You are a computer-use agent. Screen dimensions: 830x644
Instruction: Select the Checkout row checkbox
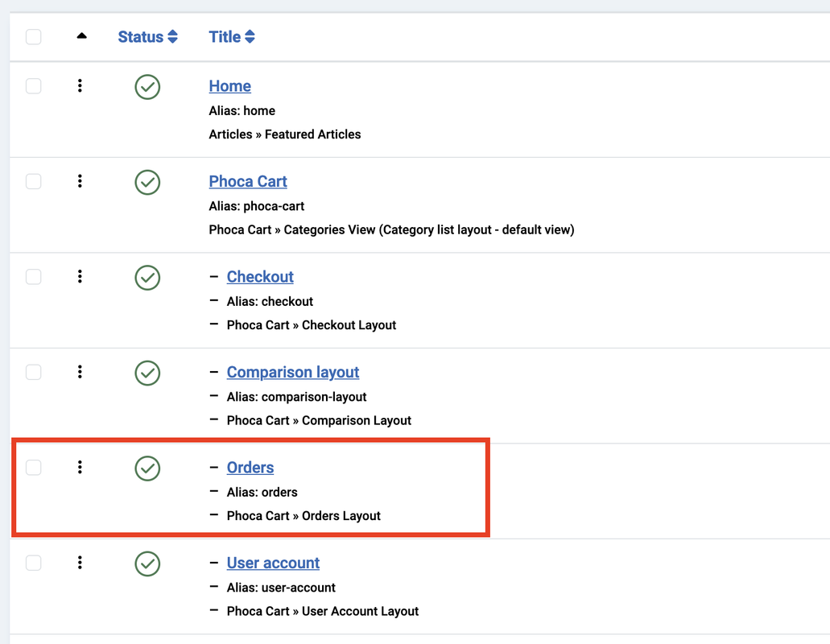(33, 276)
